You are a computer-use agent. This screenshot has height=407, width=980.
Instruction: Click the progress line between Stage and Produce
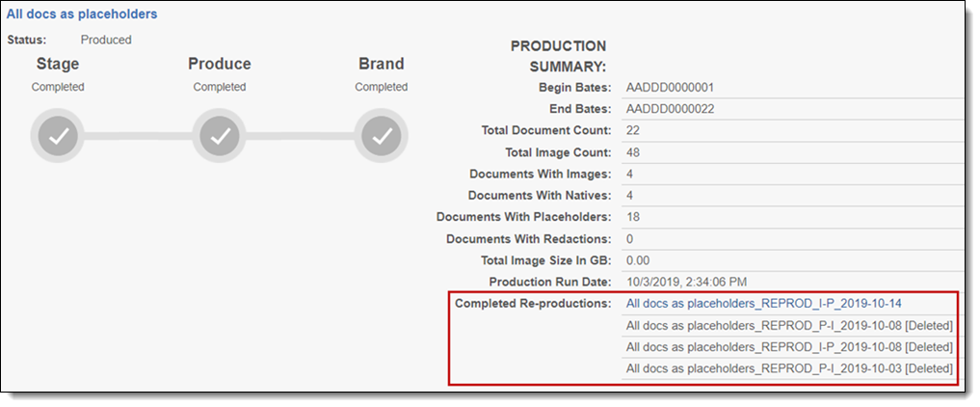pos(139,137)
